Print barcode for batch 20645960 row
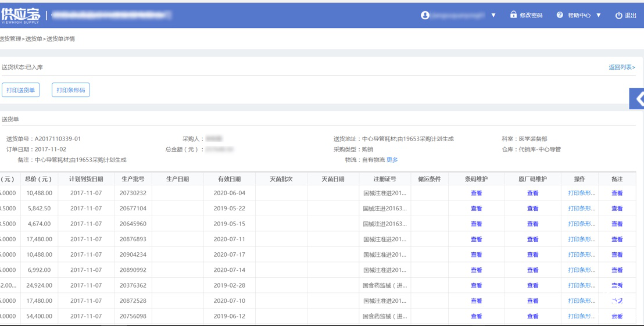The height and width of the screenshot is (326, 644). [581, 224]
